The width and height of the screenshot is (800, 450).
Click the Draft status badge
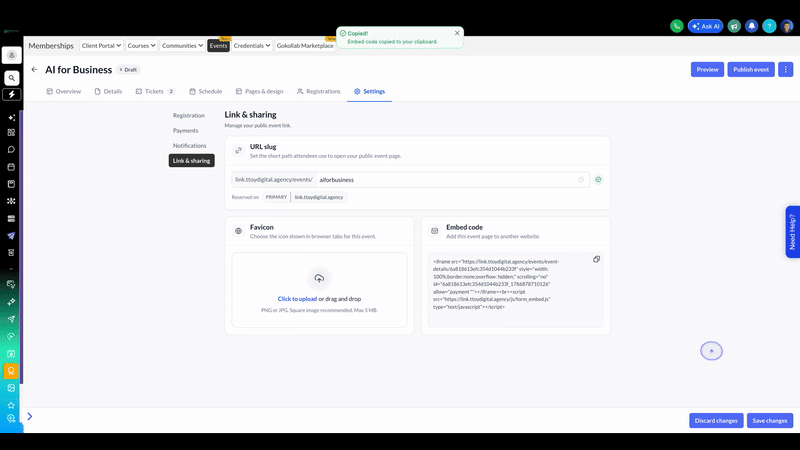[x=128, y=69]
